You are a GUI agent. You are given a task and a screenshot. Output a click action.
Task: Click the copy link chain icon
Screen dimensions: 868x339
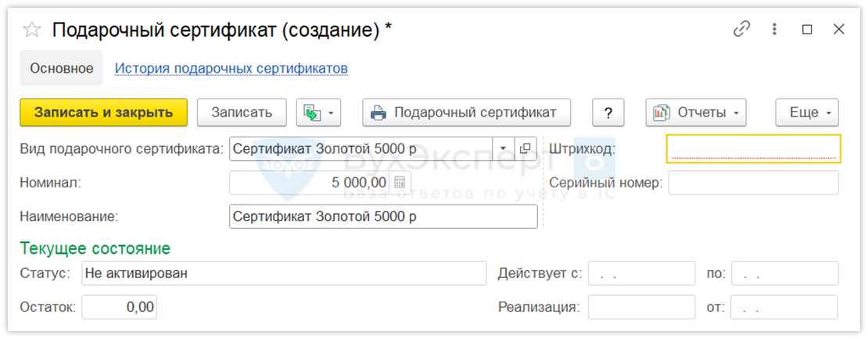pyautogui.click(x=741, y=30)
